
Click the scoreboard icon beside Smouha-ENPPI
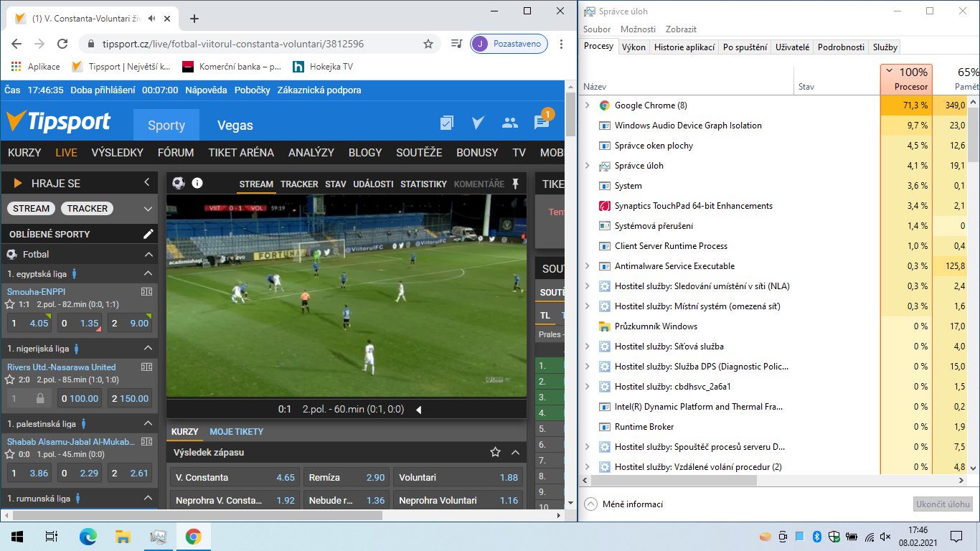click(147, 291)
